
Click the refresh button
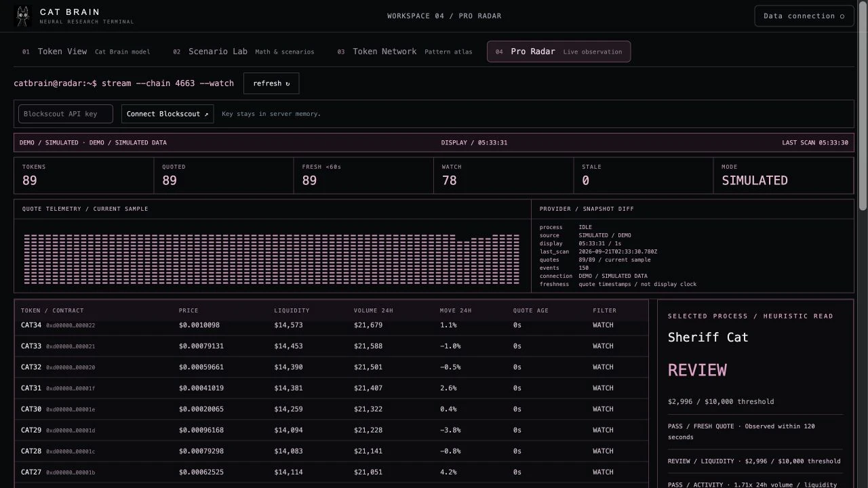[271, 83]
